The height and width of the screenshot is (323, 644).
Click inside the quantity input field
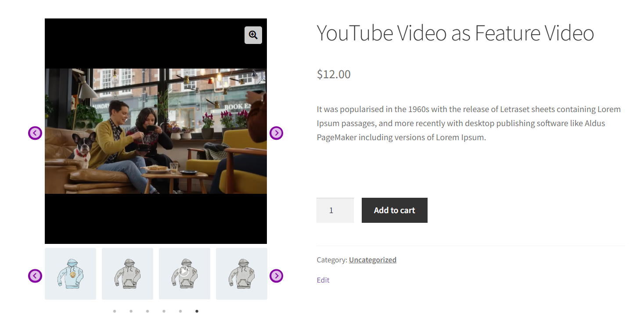pos(335,210)
